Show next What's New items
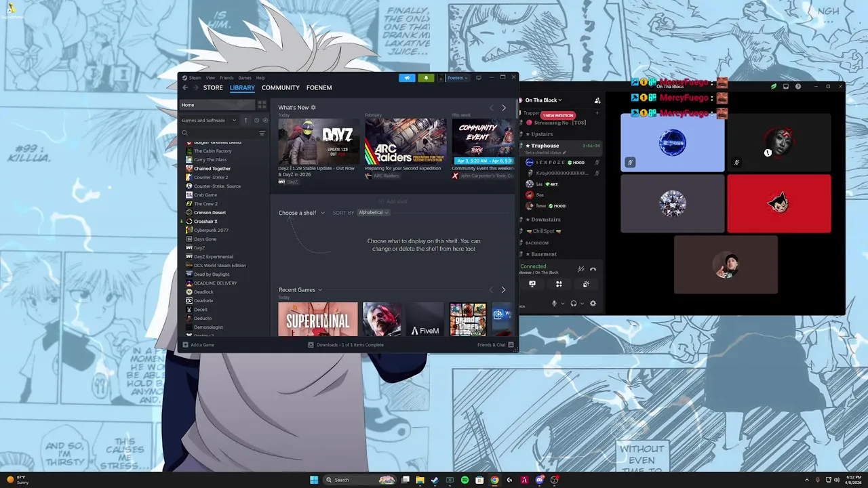This screenshot has width=868, height=488. (503, 108)
